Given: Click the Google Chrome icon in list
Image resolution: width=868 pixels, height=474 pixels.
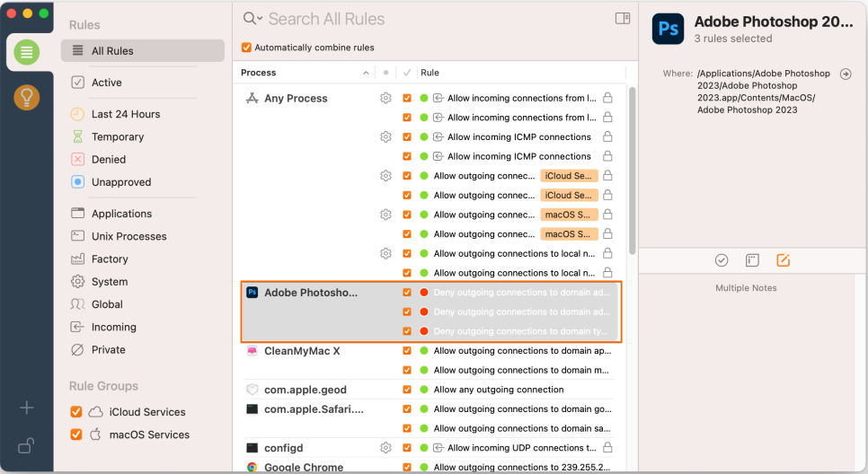Looking at the screenshot, I should [x=252, y=467].
